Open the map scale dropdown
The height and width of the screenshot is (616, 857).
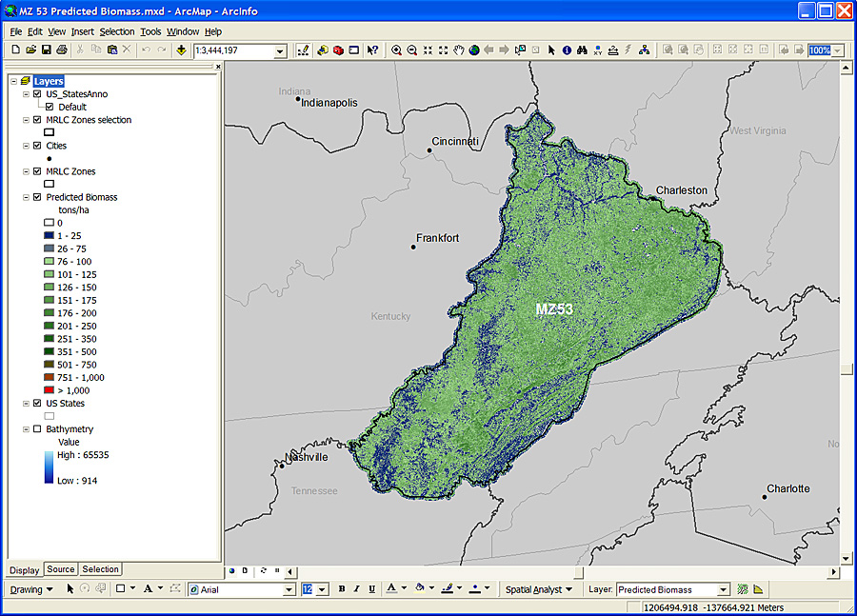pyautogui.click(x=280, y=51)
